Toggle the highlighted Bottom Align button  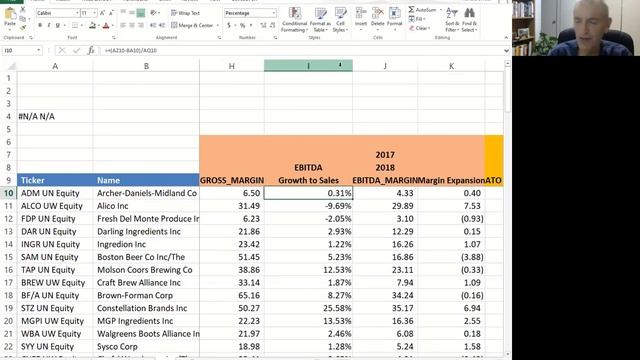(141, 13)
